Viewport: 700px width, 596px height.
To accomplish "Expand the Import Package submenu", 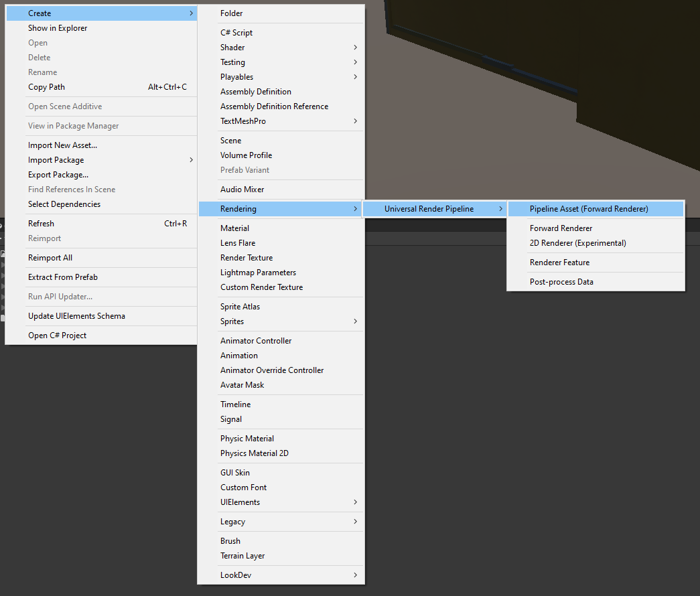I will coord(101,160).
